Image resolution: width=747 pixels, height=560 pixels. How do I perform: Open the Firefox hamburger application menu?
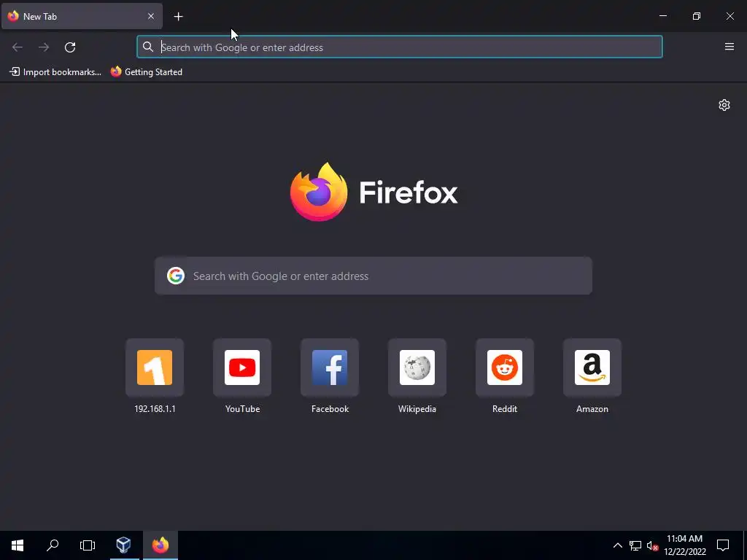[x=729, y=47]
